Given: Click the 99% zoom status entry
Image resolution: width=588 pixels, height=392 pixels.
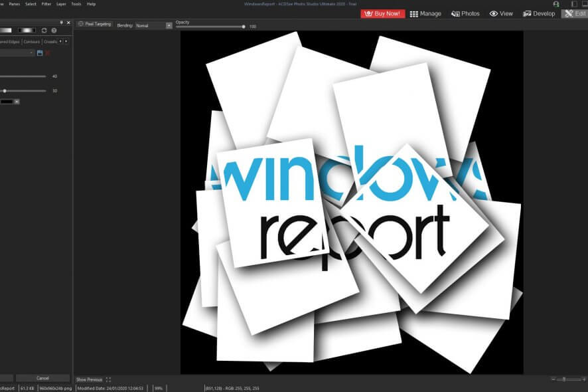Looking at the screenshot, I should pyautogui.click(x=159, y=388).
